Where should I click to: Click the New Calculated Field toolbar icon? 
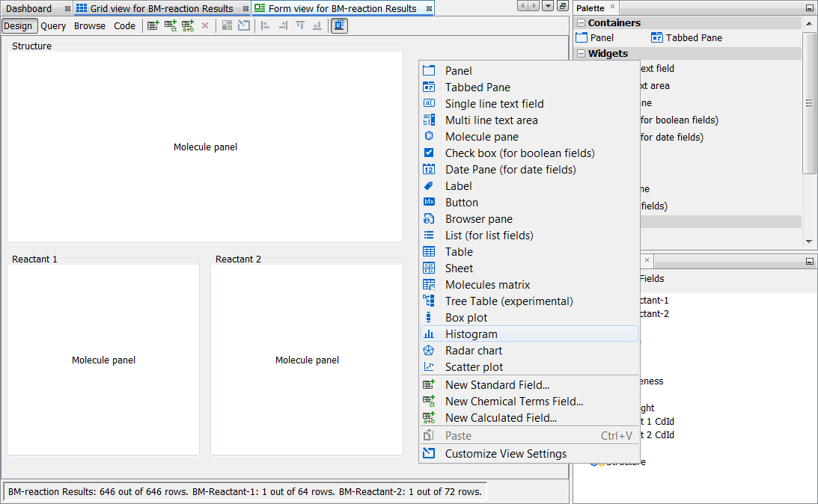click(x=188, y=25)
